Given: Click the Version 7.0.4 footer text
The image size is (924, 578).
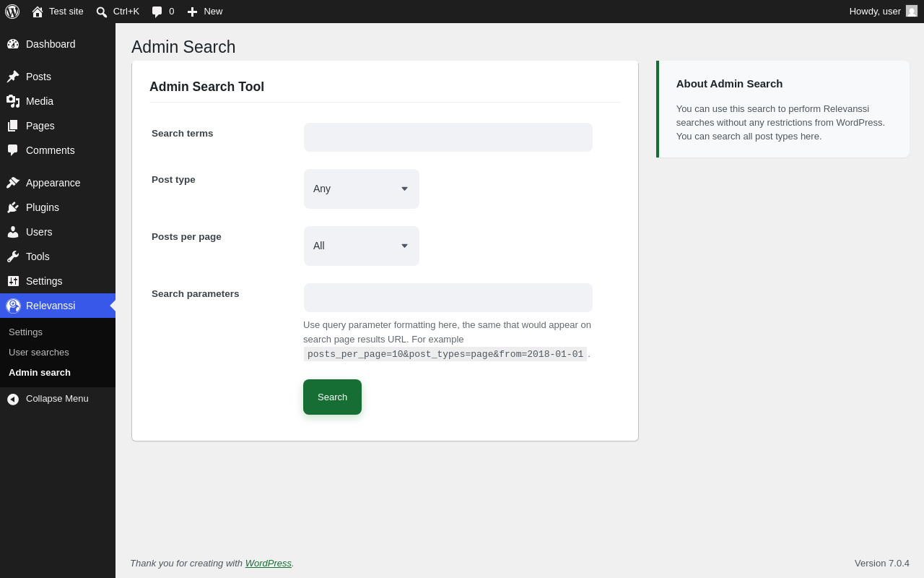Looking at the screenshot, I should point(882,563).
